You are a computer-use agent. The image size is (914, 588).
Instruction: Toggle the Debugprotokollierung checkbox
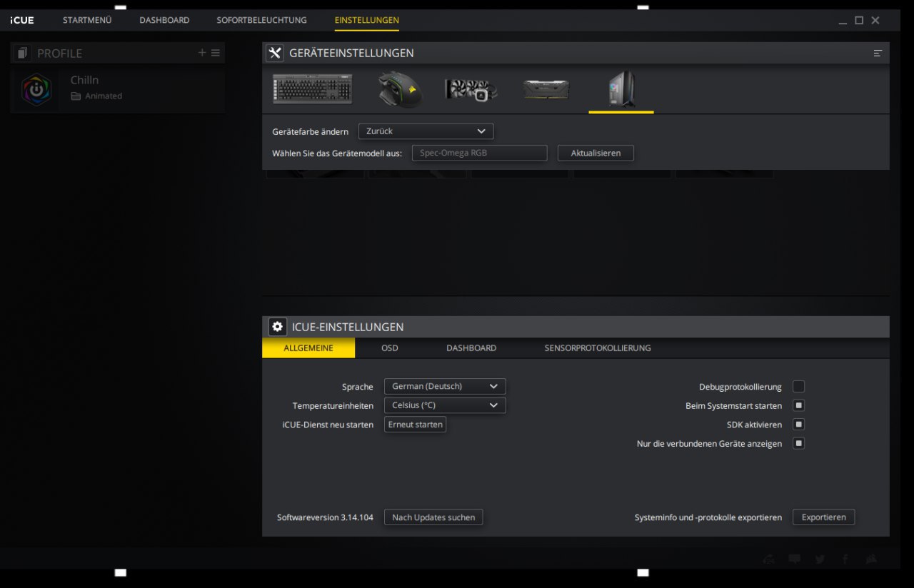(x=799, y=387)
